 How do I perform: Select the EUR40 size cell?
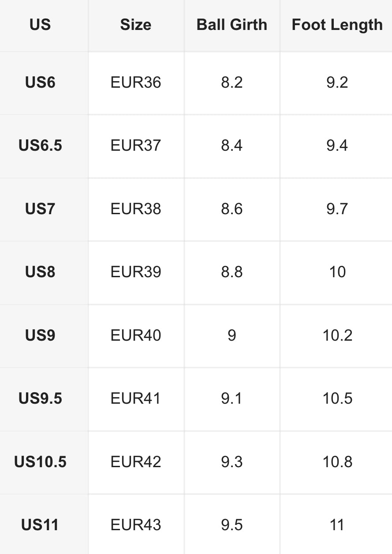tap(136, 335)
